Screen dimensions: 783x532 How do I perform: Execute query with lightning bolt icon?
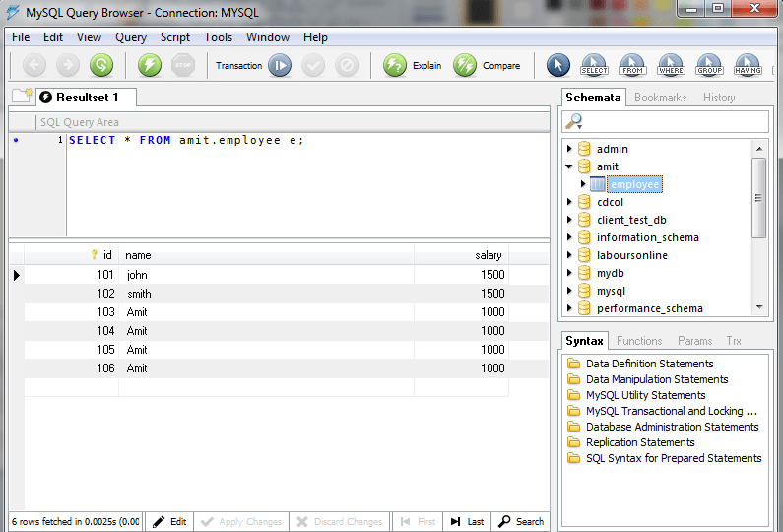(x=150, y=65)
